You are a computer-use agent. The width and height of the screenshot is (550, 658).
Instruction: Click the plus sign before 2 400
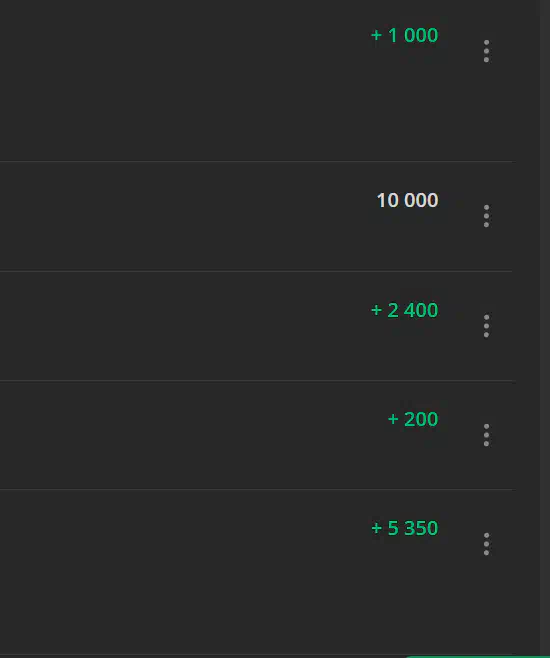click(376, 311)
